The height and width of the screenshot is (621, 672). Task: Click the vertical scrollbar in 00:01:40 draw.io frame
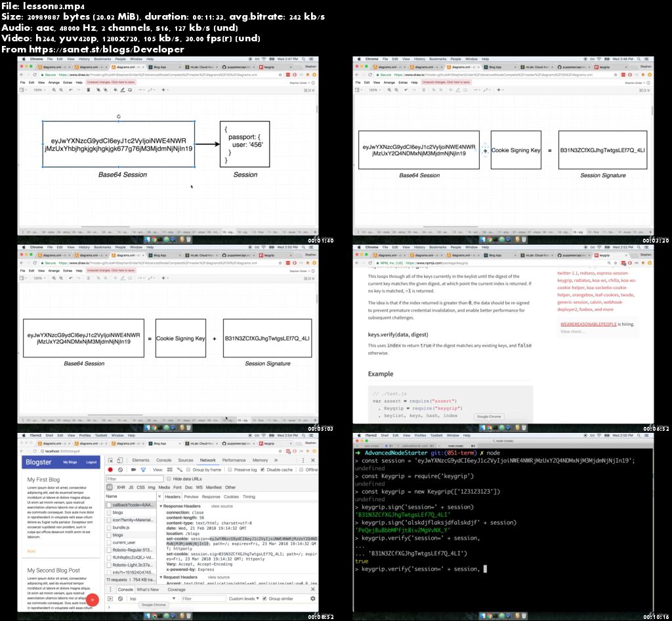pos(317,109)
